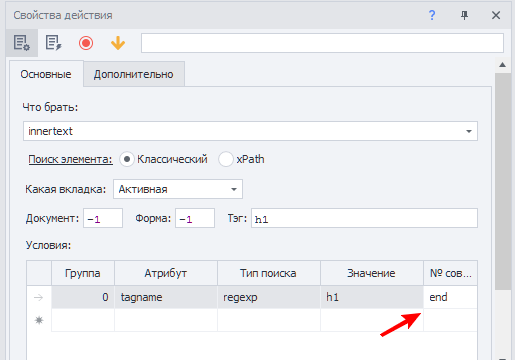515x360 pixels.
Task: Click the Документ input field
Action: click(x=103, y=218)
